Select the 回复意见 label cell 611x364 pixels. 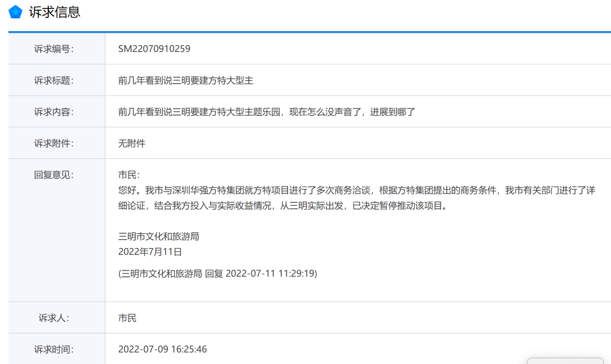[x=54, y=175]
